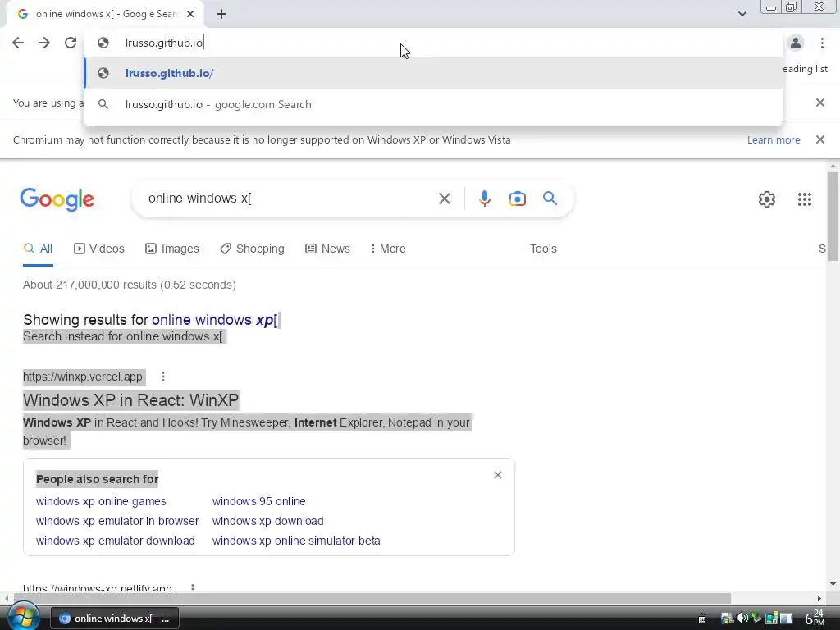Switch to the Images tab
Viewport: 840px width, 630px height.
pos(172,249)
